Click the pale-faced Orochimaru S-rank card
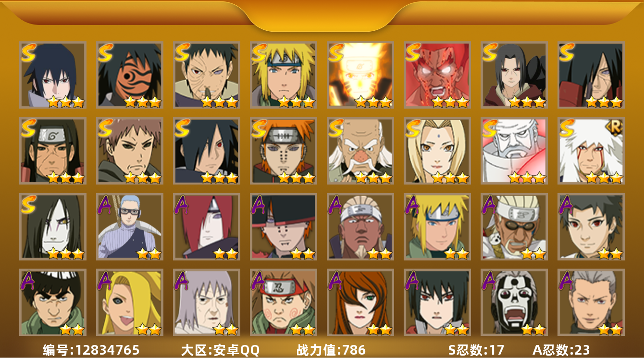The width and height of the screenshot is (644, 358). point(52,226)
